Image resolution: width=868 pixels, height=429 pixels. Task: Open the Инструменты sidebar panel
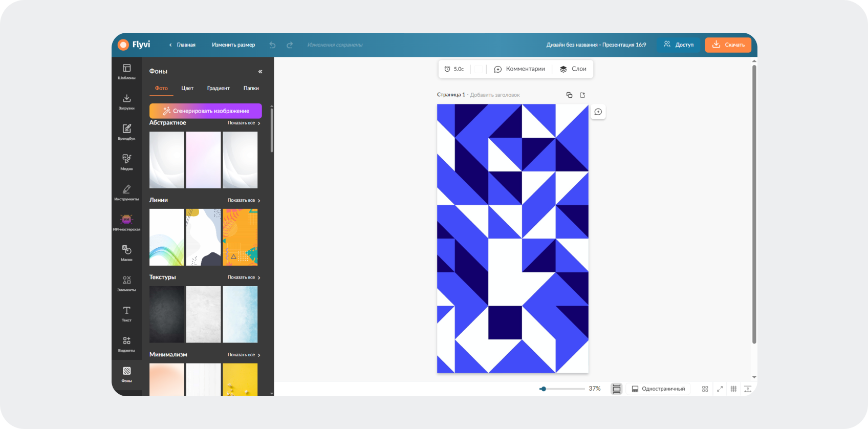126,192
